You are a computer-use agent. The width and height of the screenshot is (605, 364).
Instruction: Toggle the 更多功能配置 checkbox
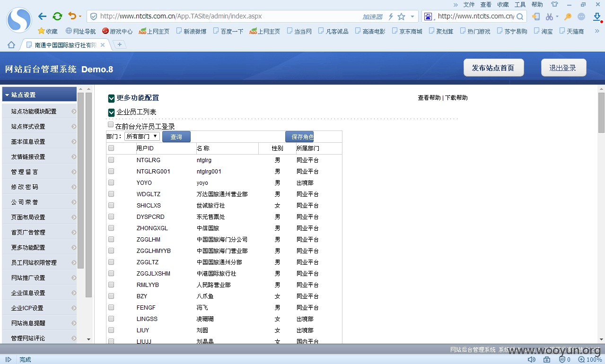click(x=111, y=98)
